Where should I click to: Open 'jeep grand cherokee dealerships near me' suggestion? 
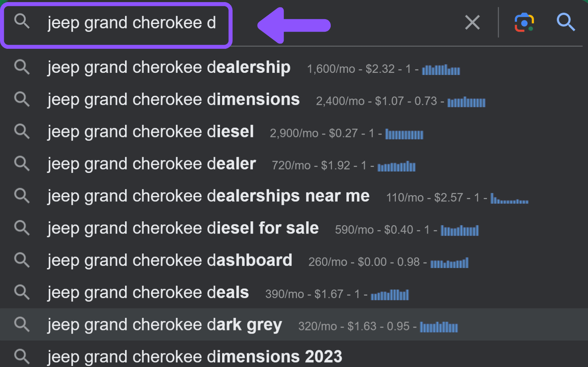294,196
